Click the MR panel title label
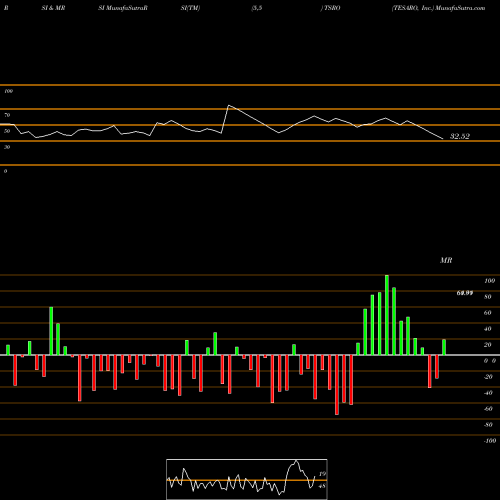Image resolution: width=500 pixels, height=500 pixels. [x=446, y=260]
